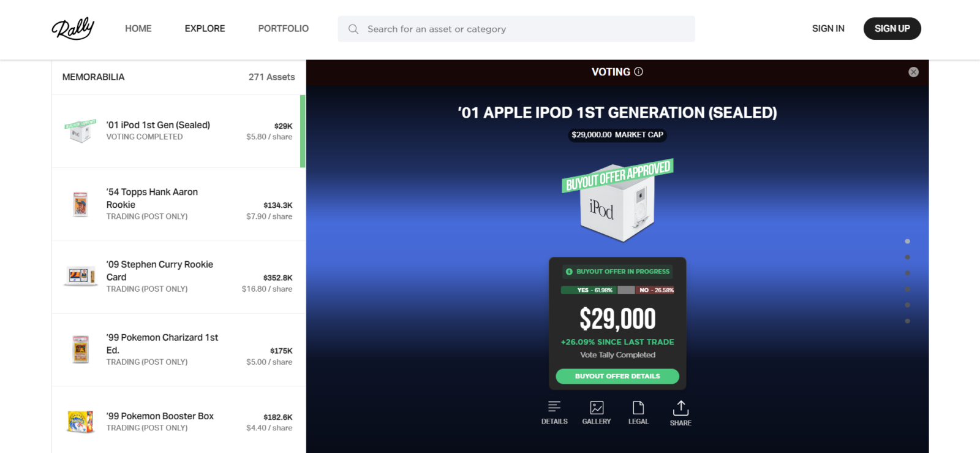980x453 pixels.
Task: Open the voting info icon
Action: (638, 72)
